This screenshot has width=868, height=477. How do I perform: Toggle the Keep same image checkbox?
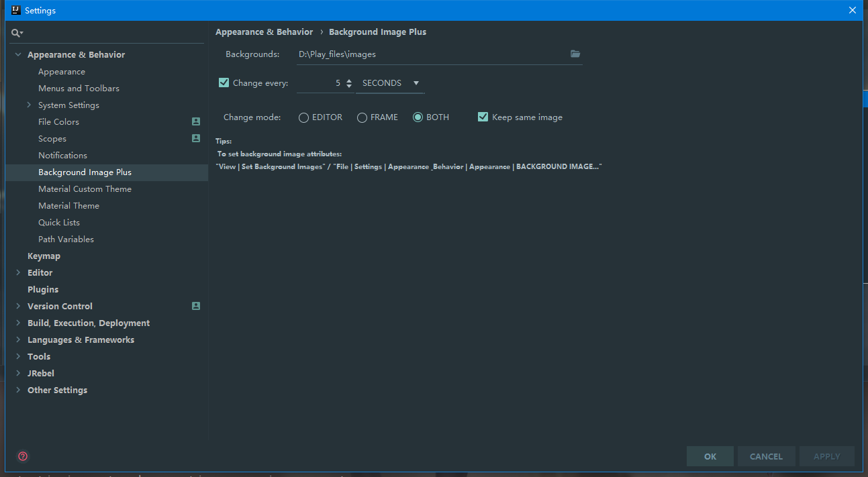483,117
